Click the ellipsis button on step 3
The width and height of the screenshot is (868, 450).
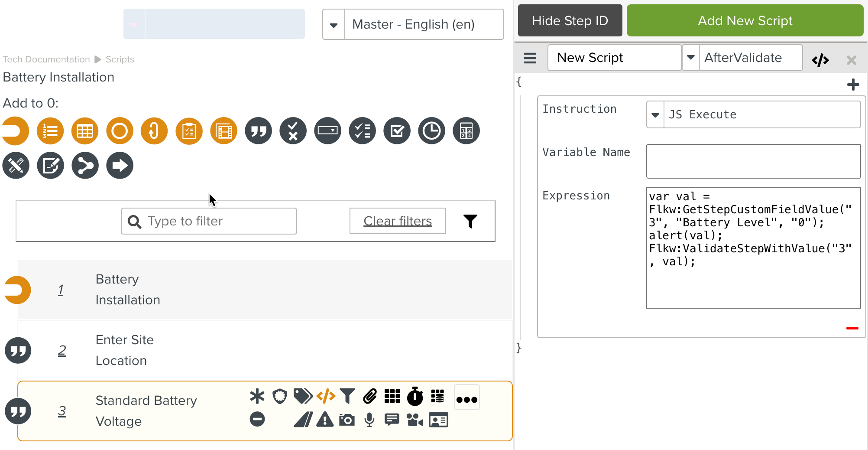(x=466, y=397)
